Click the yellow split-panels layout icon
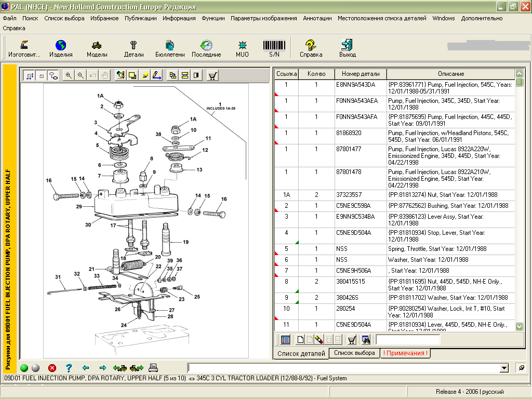532x399 pixels. click(x=184, y=76)
